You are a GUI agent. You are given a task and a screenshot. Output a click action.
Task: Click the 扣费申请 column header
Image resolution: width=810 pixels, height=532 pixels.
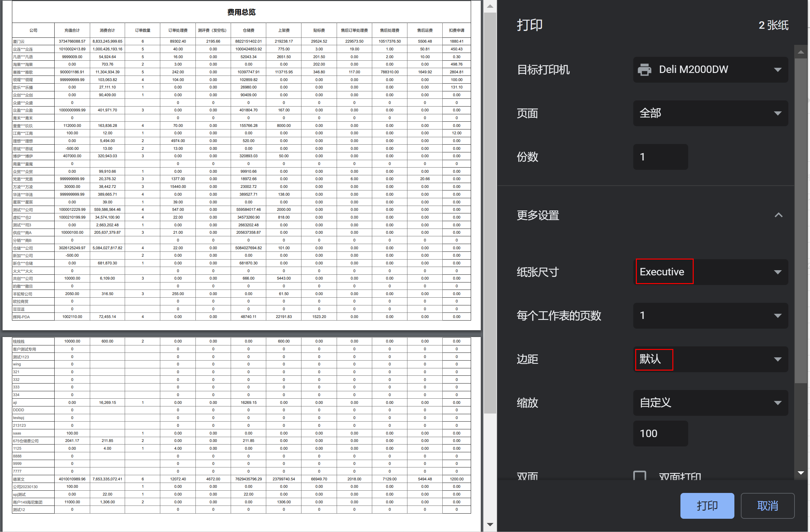click(x=457, y=30)
